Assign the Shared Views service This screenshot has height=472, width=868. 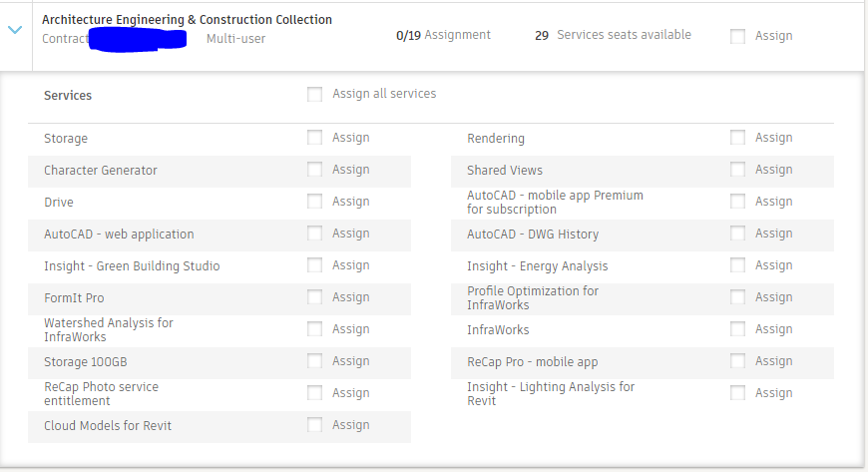click(x=737, y=170)
